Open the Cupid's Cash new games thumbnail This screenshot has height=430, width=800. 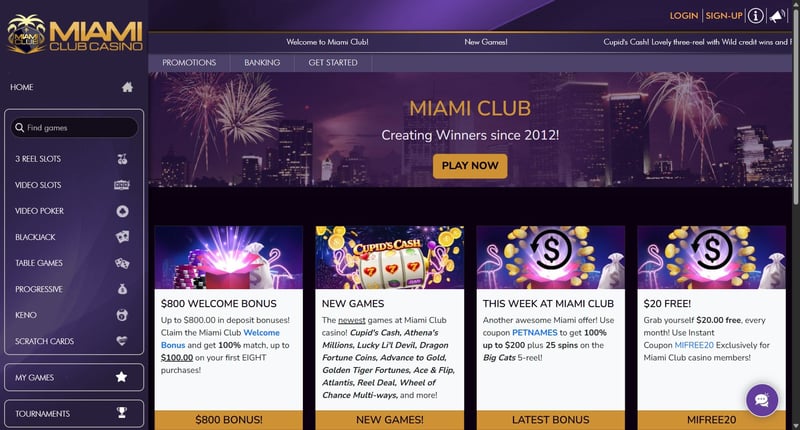coord(390,258)
